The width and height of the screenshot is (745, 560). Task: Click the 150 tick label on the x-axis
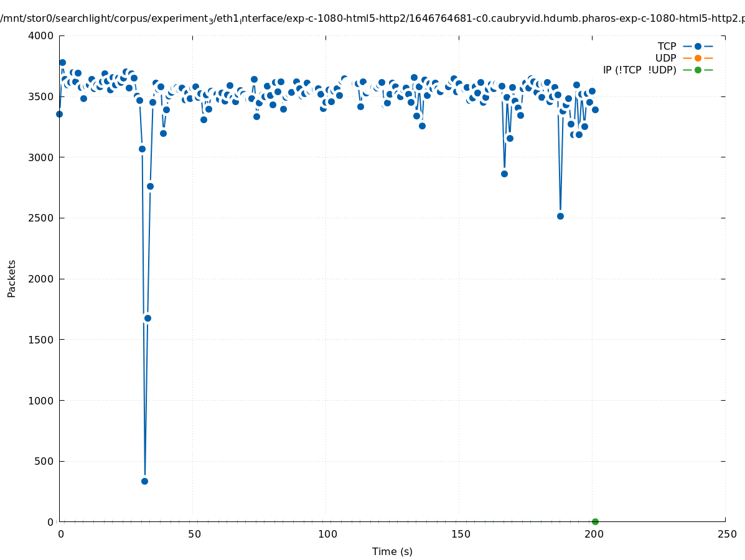(461, 534)
